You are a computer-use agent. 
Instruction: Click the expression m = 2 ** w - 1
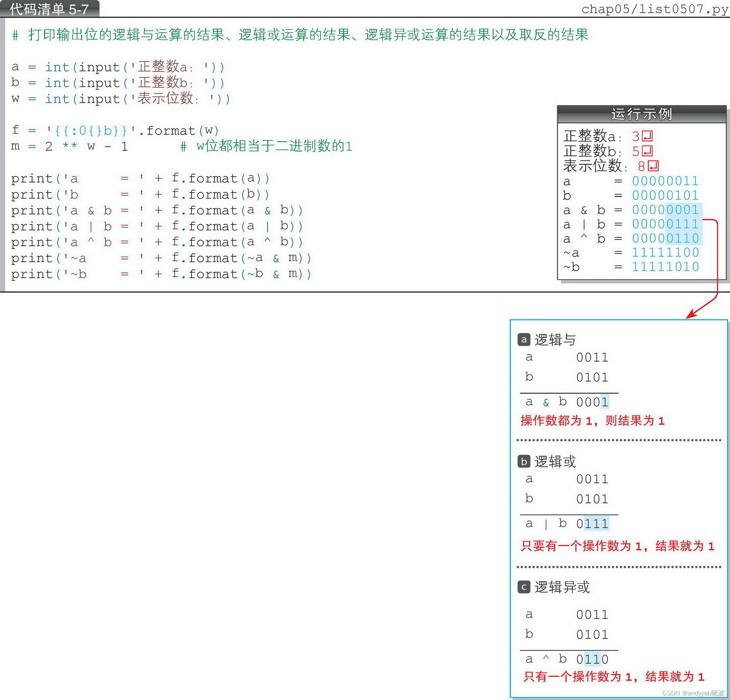point(70,146)
